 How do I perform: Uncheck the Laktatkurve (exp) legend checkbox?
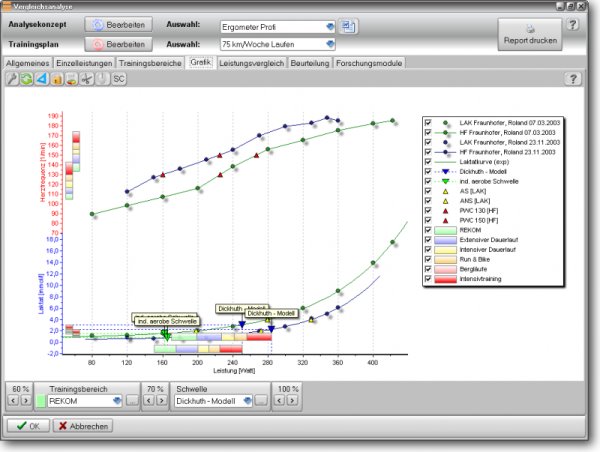(428, 161)
